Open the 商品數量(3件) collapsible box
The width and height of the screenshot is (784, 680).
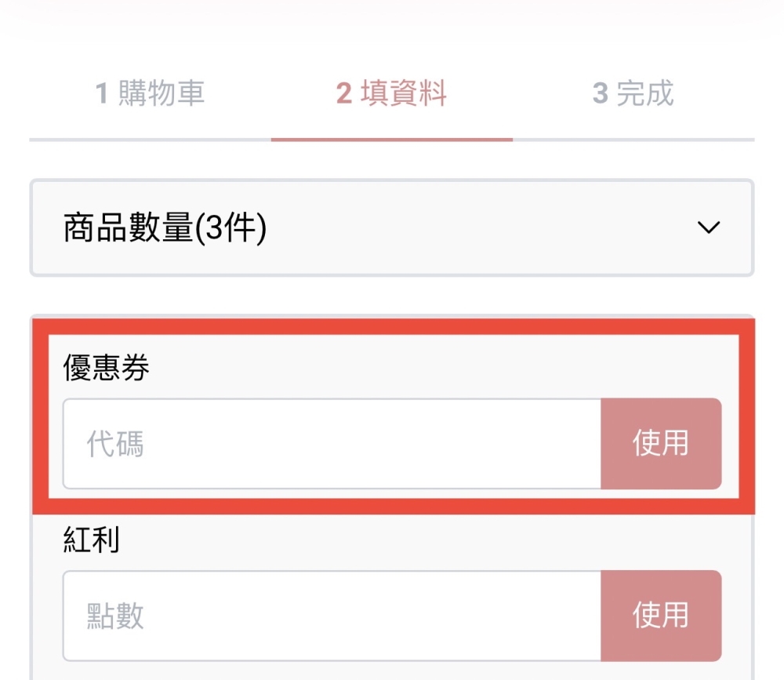(392, 227)
